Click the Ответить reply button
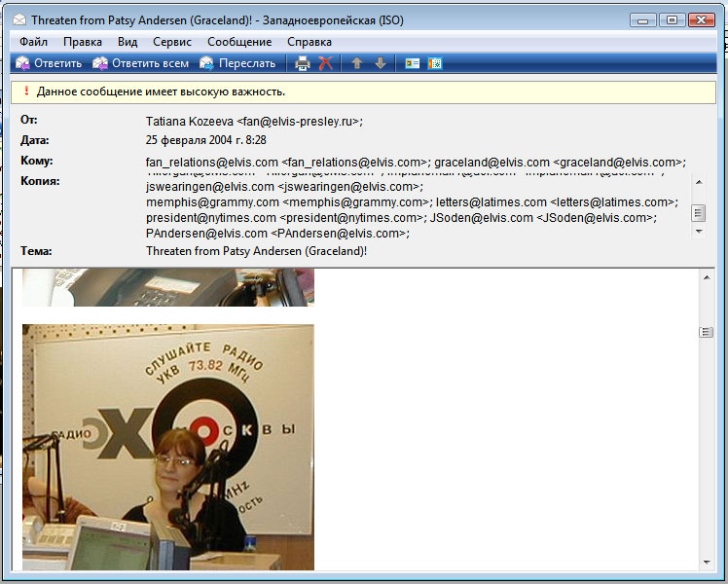The image size is (728, 584). point(49,63)
